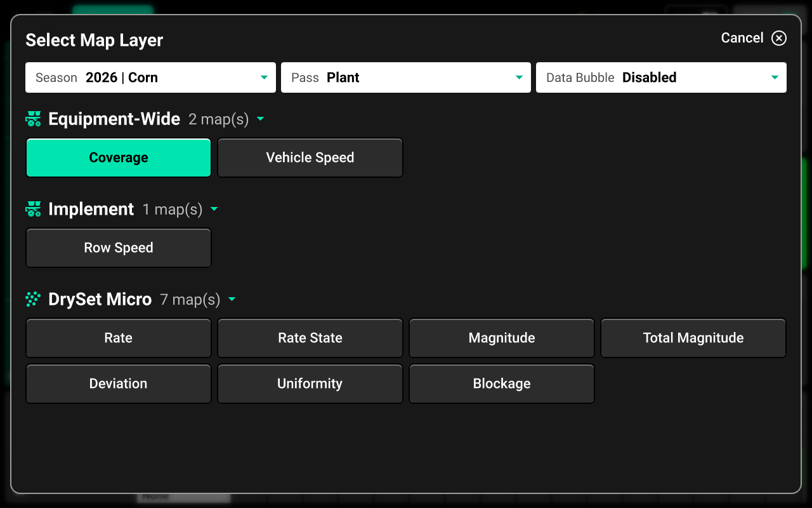Select the Blockage map layer
This screenshot has height=508, width=812.
coord(502,384)
